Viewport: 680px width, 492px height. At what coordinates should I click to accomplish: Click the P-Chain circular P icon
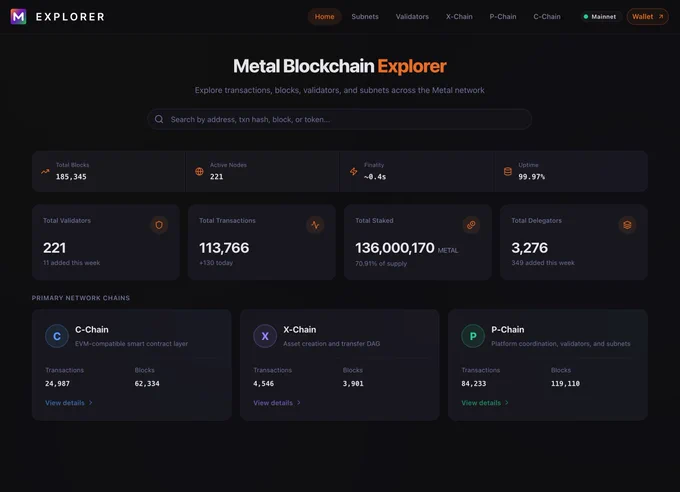coord(473,336)
